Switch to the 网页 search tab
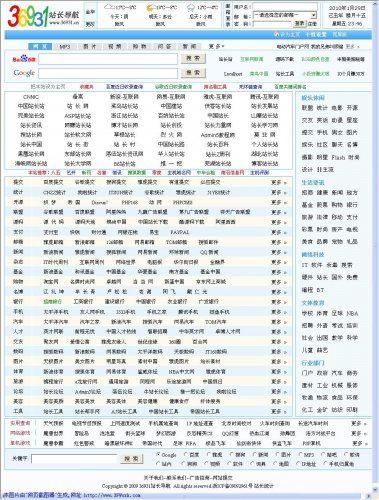379x500 pixels. [x=40, y=46]
